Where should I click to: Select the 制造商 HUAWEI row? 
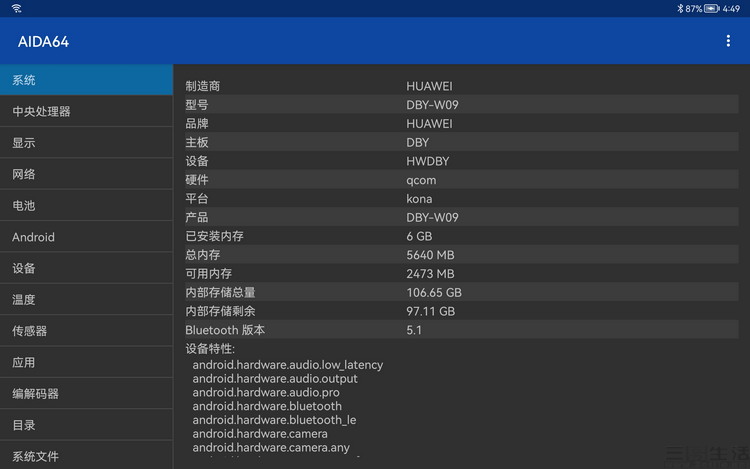point(462,86)
